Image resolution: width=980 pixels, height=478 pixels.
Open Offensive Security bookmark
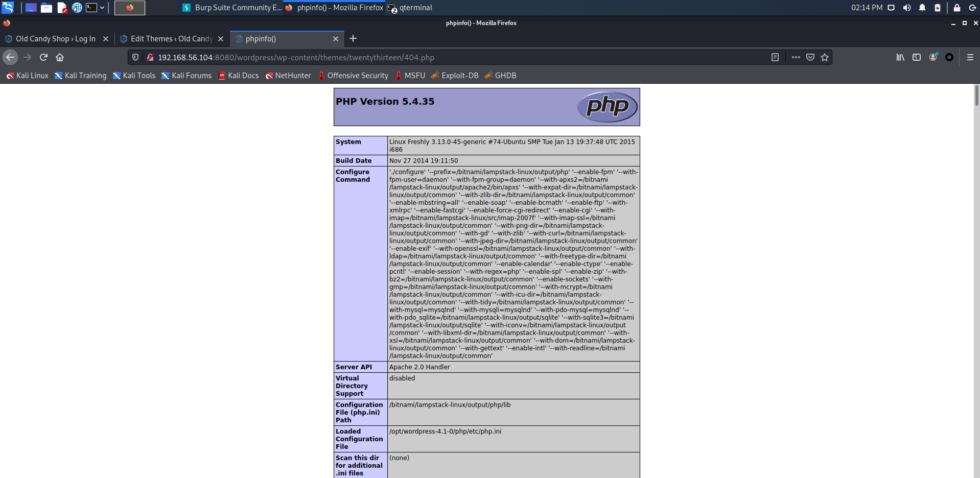click(x=353, y=76)
